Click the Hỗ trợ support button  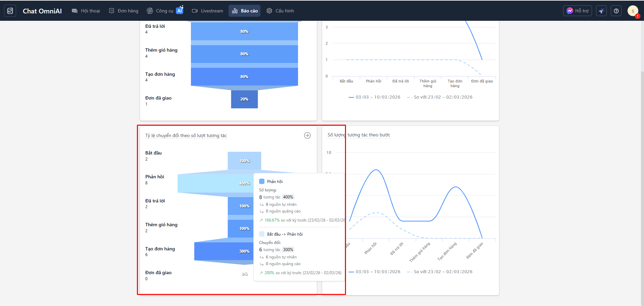coord(578,11)
